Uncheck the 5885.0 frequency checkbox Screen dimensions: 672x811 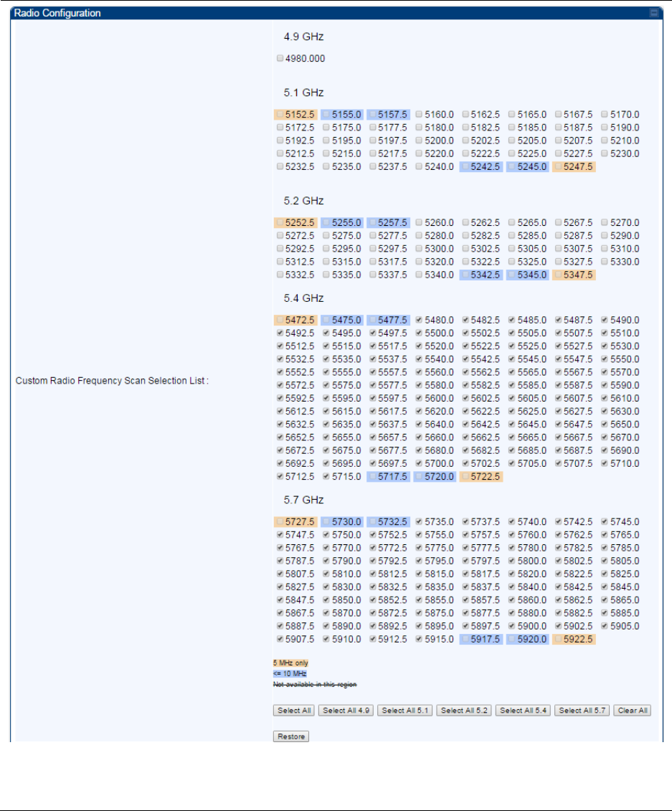click(605, 613)
